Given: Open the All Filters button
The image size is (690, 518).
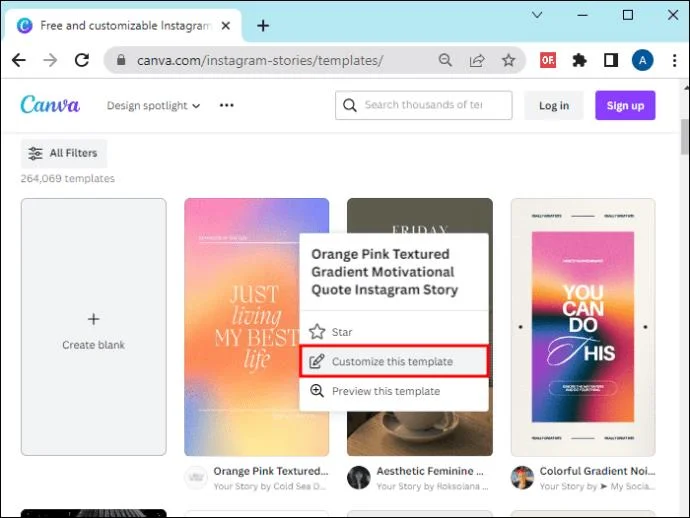Looking at the screenshot, I should (x=64, y=153).
